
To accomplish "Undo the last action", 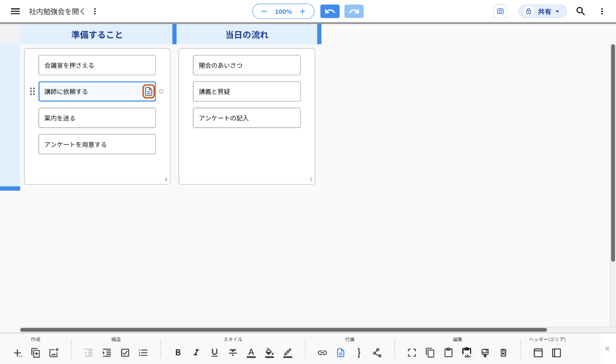I will (330, 11).
